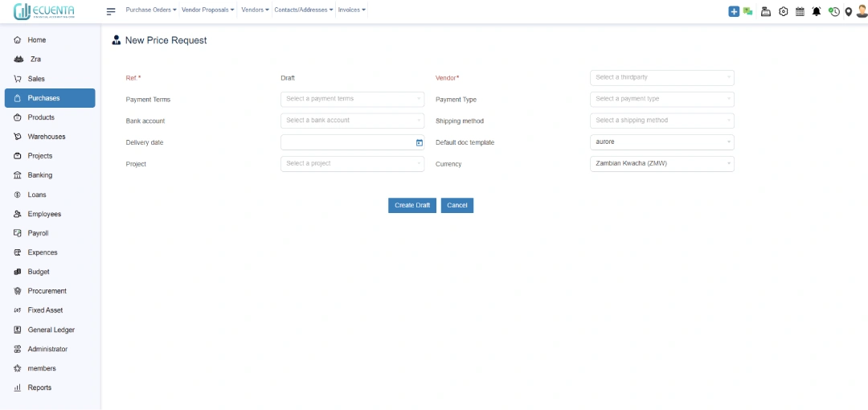Click the Cancel button

pos(457,205)
